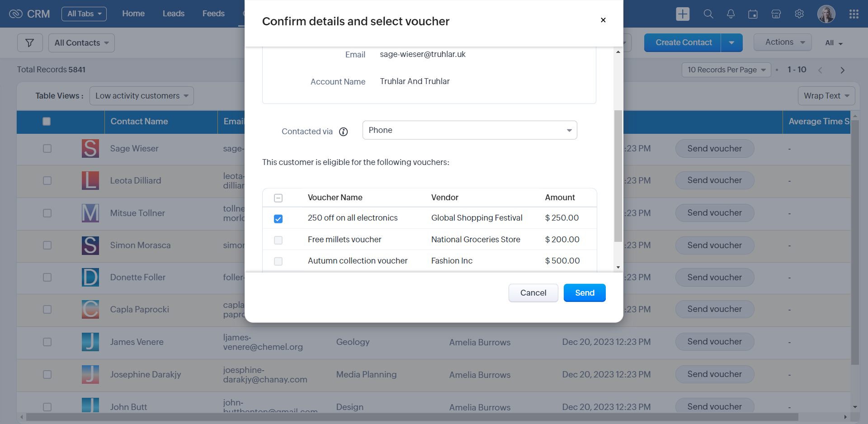Check the Free millets voucher checkbox
The image size is (868, 424).
click(x=278, y=240)
